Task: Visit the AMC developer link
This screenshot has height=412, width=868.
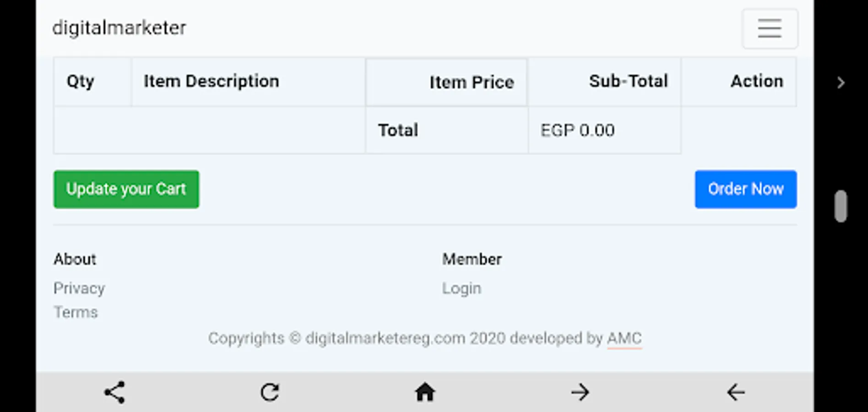Action: coord(624,338)
